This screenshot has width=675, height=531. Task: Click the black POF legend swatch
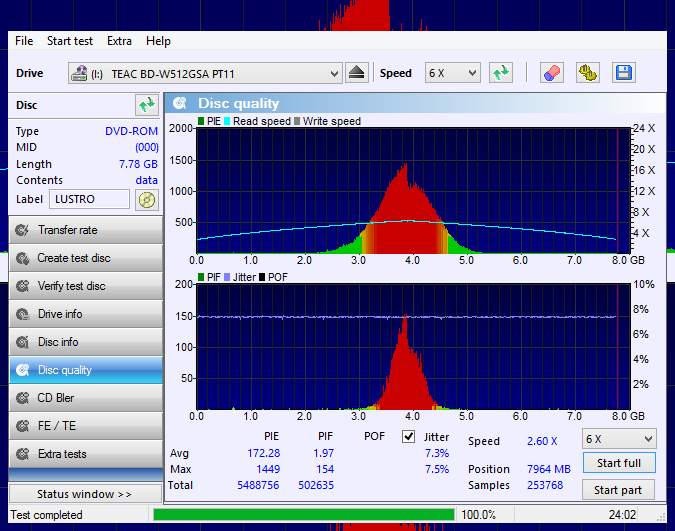tap(262, 277)
